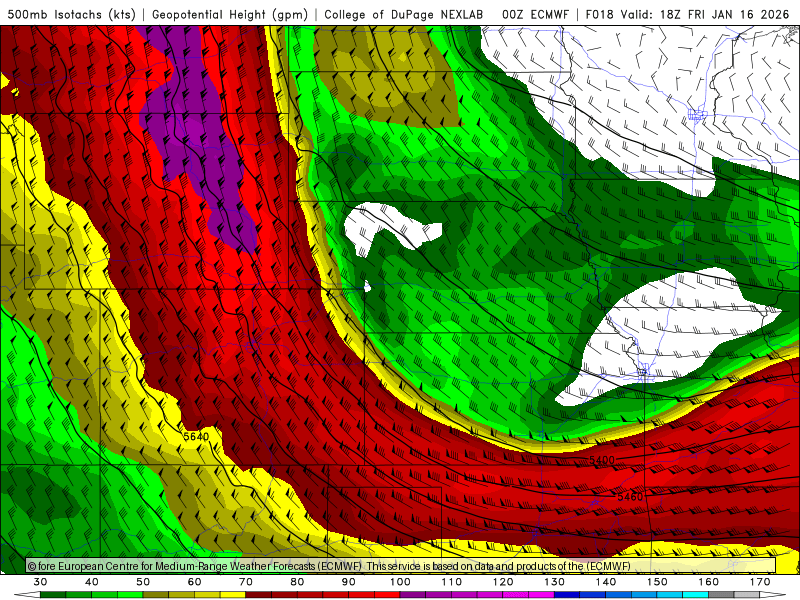Image resolution: width=800 pixels, height=600 pixels.
Task: Click the legend value 90
Action: tap(349, 582)
